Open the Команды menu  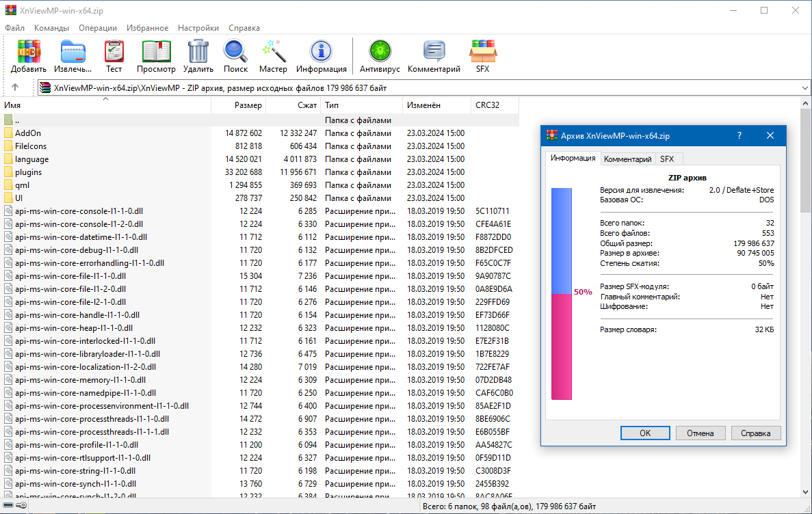pos(51,28)
